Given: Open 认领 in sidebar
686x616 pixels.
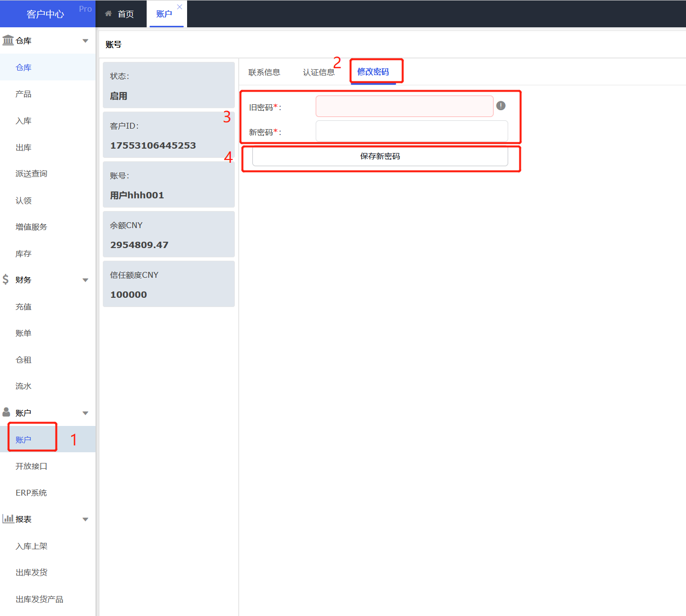Looking at the screenshot, I should pos(48,200).
